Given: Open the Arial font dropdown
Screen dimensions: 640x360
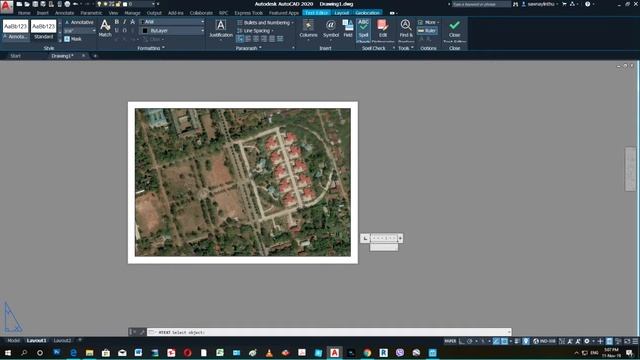Looking at the screenshot, I should [172, 22].
